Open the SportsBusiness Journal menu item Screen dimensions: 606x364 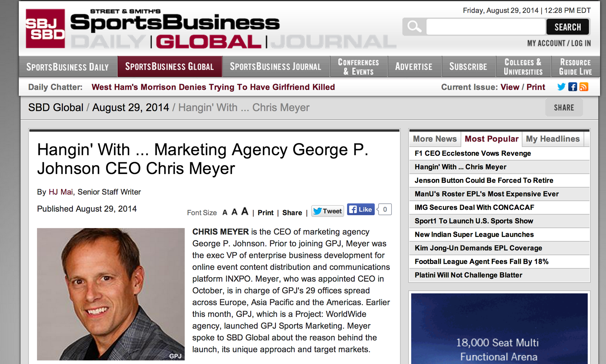click(x=276, y=66)
